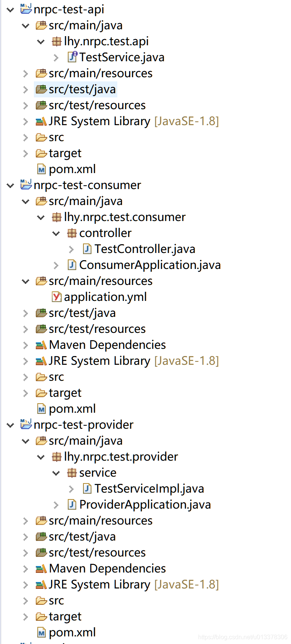Collapse src/main/resources in nrpc-test-consumer
Screen dimensions: 291x644
click(26, 281)
